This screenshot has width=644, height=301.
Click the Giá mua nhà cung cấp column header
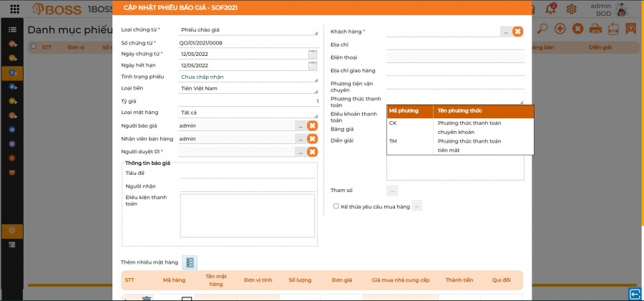pyautogui.click(x=401, y=280)
